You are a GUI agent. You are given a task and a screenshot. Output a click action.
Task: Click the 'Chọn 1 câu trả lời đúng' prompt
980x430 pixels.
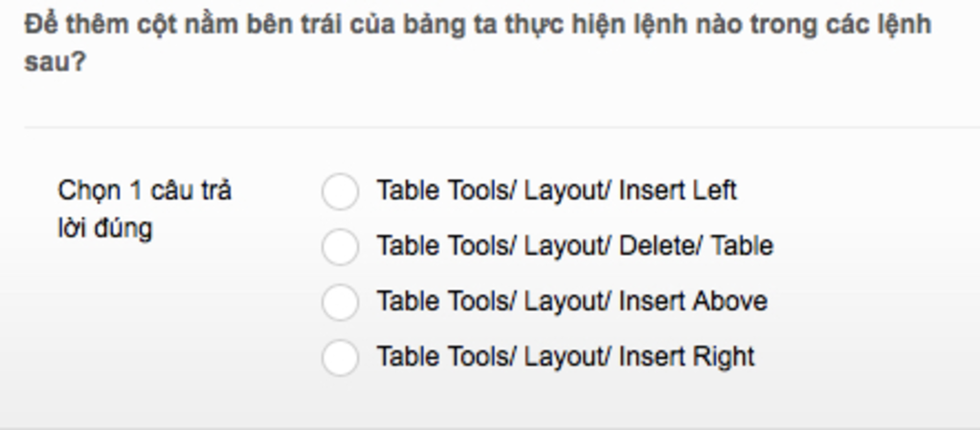(145, 210)
